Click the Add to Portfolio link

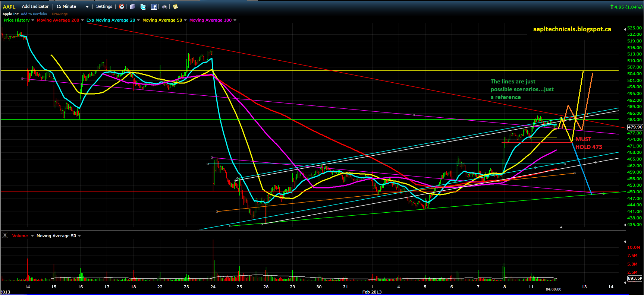(x=34, y=14)
